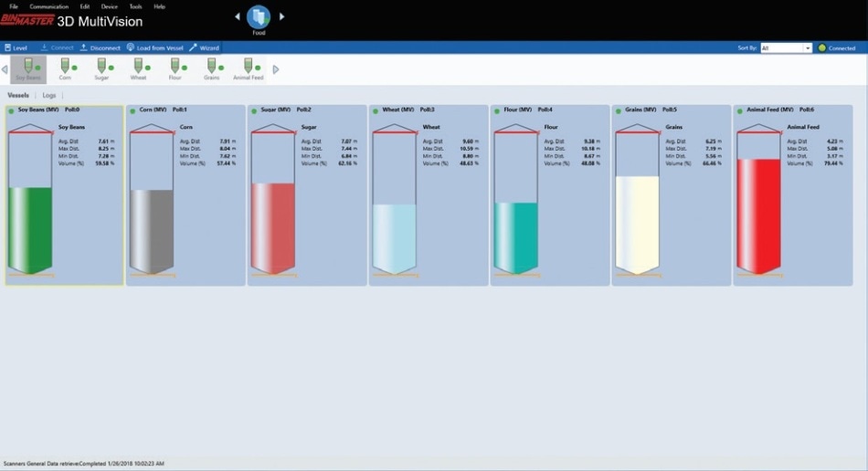Click green status dot on Corn card
The height and width of the screenshot is (471, 868).
tap(132, 111)
